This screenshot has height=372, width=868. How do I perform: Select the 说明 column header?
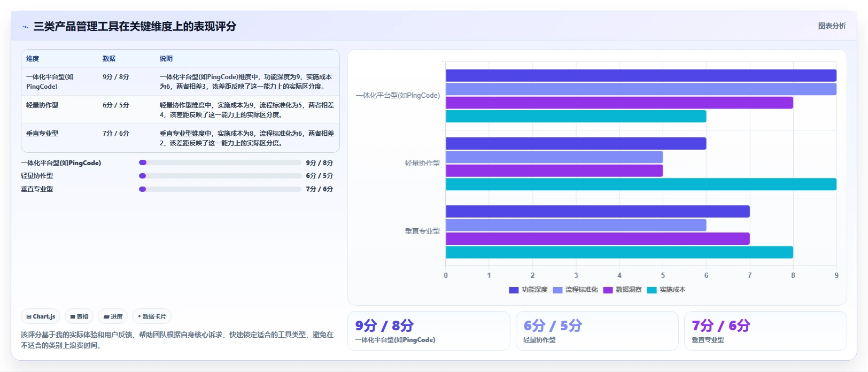pos(166,59)
